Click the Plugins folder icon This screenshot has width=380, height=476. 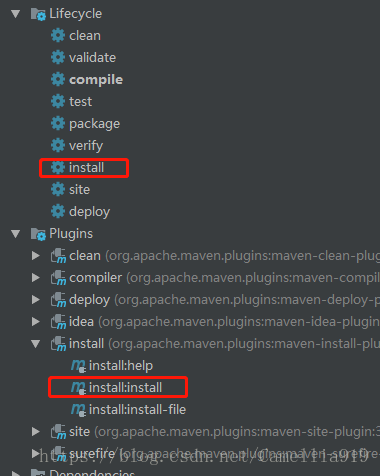(x=38, y=234)
